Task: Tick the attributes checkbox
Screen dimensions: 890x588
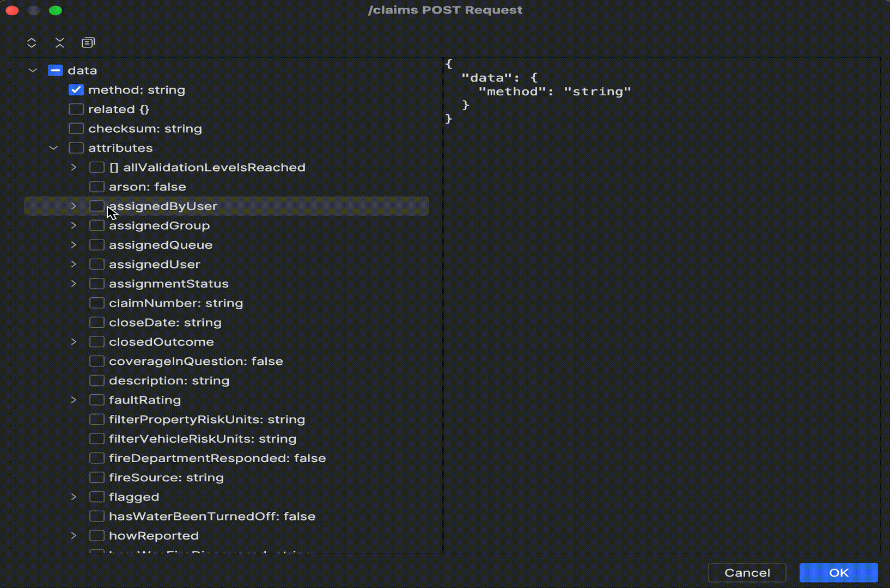Action: [x=76, y=148]
